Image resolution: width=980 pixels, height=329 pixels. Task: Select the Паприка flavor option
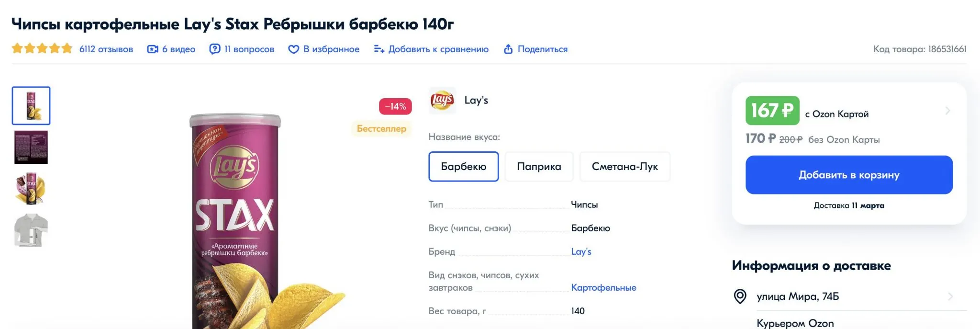click(539, 167)
